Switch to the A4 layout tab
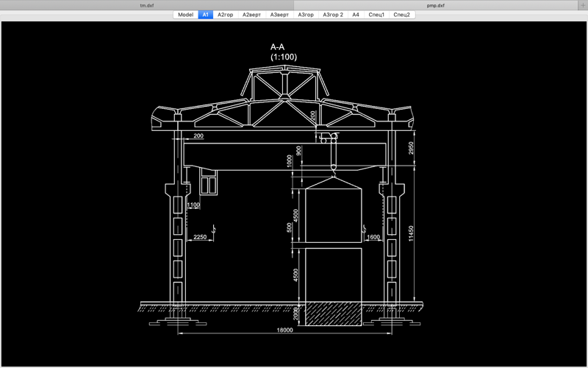 point(356,15)
